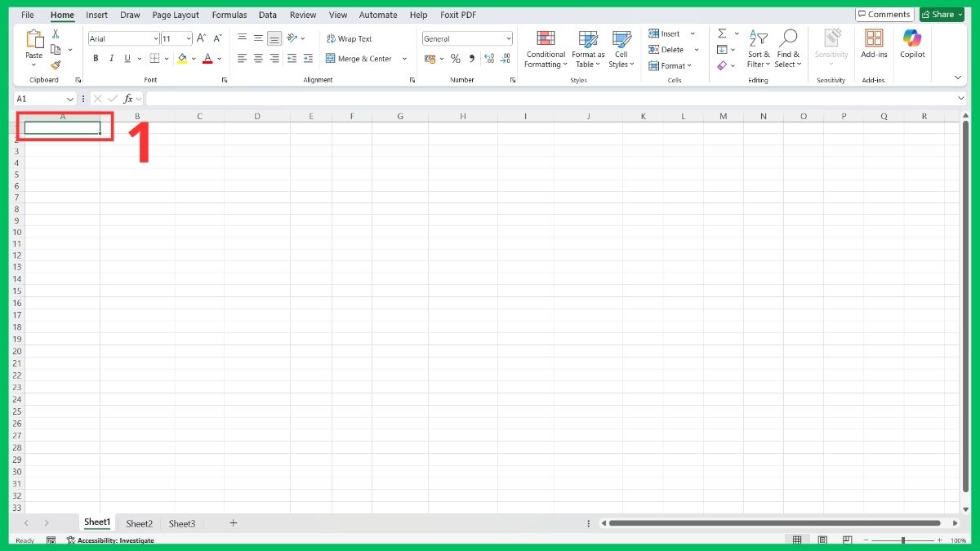Screen dimensions: 980x551
Task: Apply italic formatting
Action: (x=112, y=58)
